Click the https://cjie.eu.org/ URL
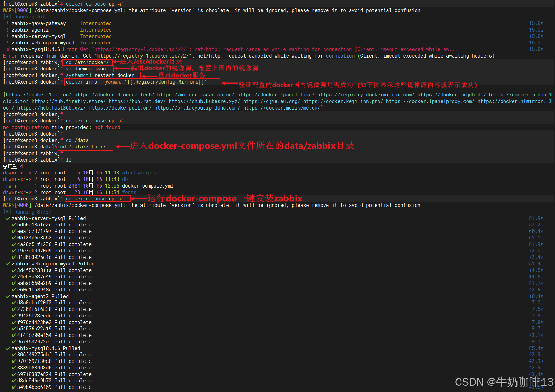 pos(272,101)
